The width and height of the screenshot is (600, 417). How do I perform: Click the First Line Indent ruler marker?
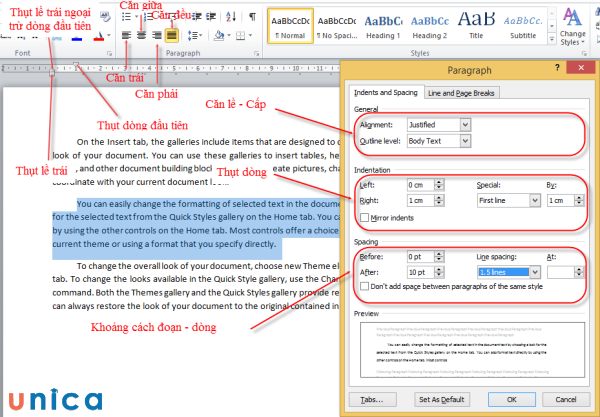pos(76,65)
